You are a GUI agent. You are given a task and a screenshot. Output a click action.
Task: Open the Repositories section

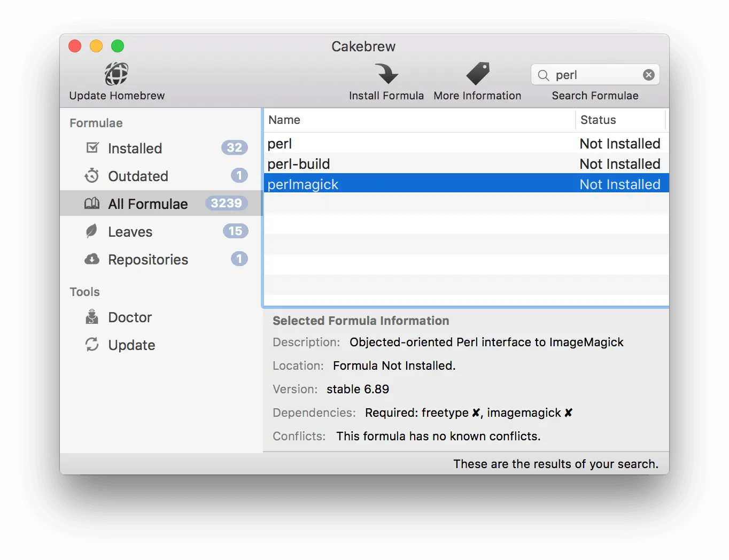coord(161,259)
